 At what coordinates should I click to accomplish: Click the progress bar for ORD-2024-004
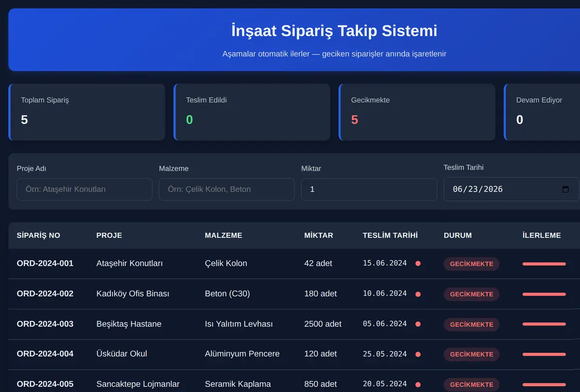point(544,354)
